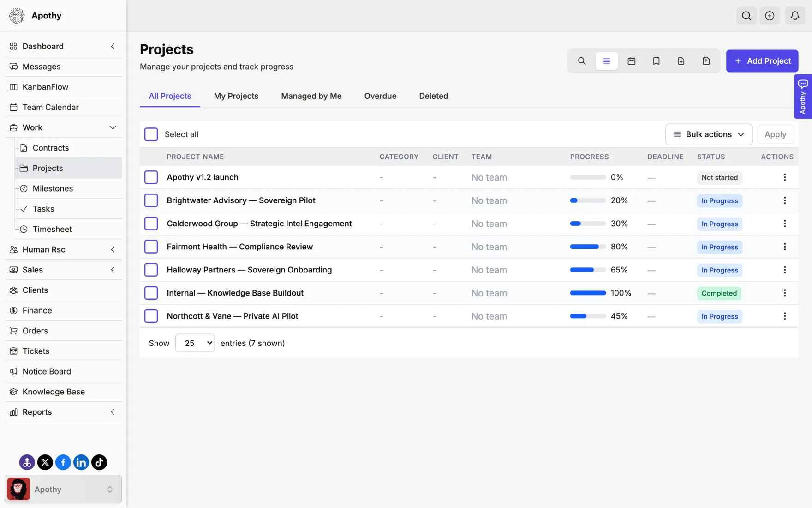Open the Timesheet submenu item
812x508 pixels.
click(x=69, y=229)
